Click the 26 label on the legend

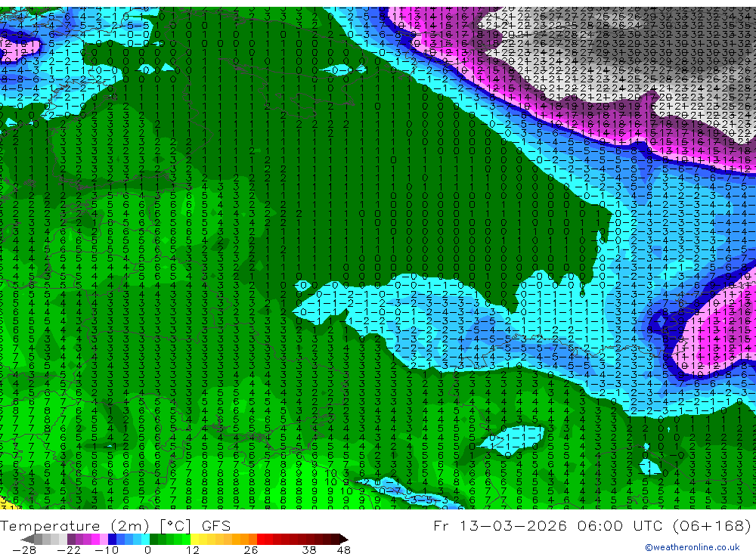click(251, 550)
